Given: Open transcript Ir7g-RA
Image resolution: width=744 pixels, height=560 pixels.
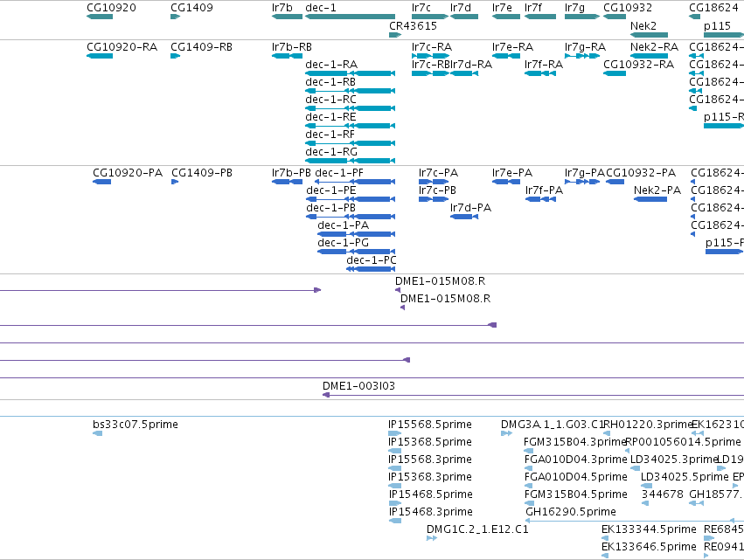Looking at the screenshot, I should click(582, 56).
